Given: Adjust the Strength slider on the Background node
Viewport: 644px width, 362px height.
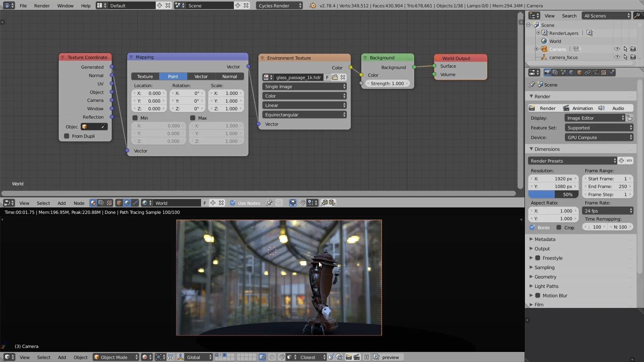Looking at the screenshot, I should pos(387,83).
